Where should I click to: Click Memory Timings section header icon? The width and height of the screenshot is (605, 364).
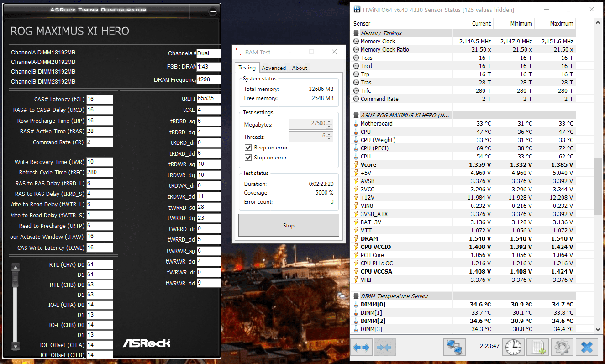(x=356, y=33)
